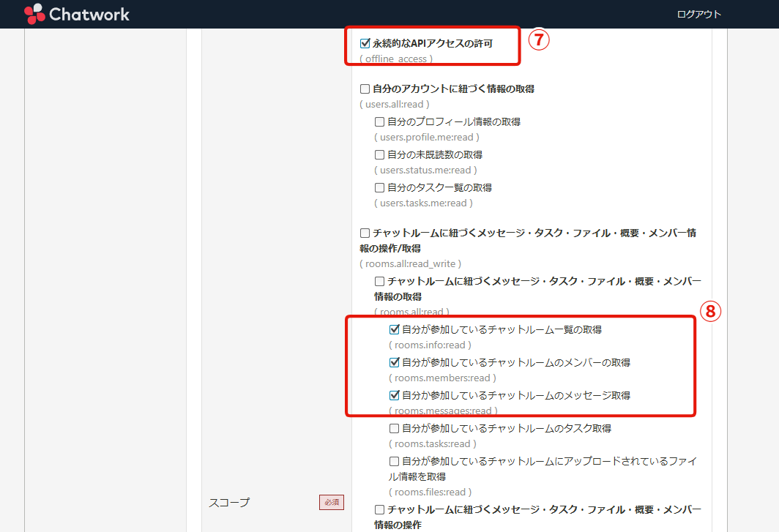Check 自分の未既読数の取得 checkbox
The width and height of the screenshot is (779, 532).
380,155
